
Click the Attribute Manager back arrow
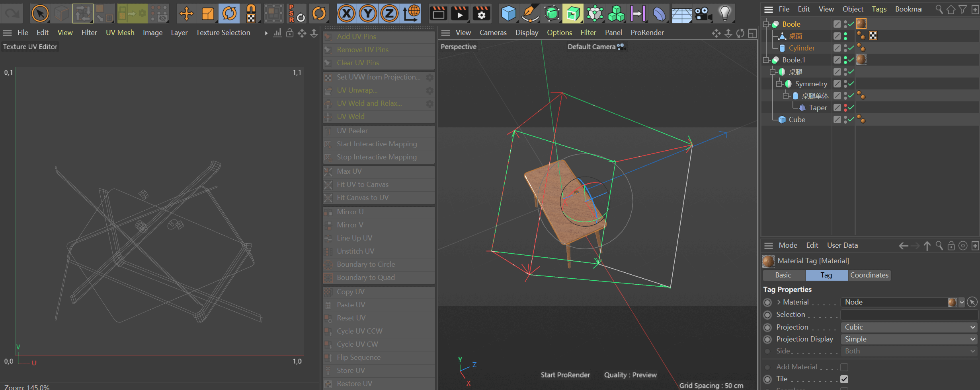[904, 246]
